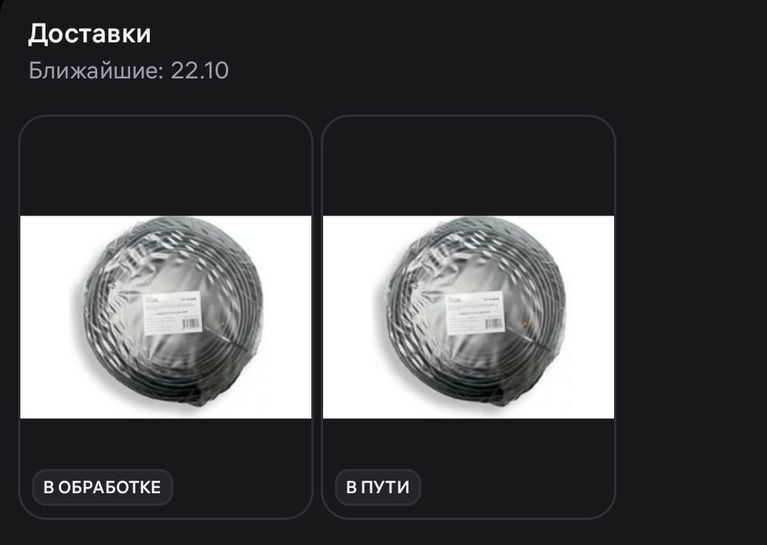Open the delivery card marked В ПУТИ
Screen dimensions: 767x545
point(468,317)
